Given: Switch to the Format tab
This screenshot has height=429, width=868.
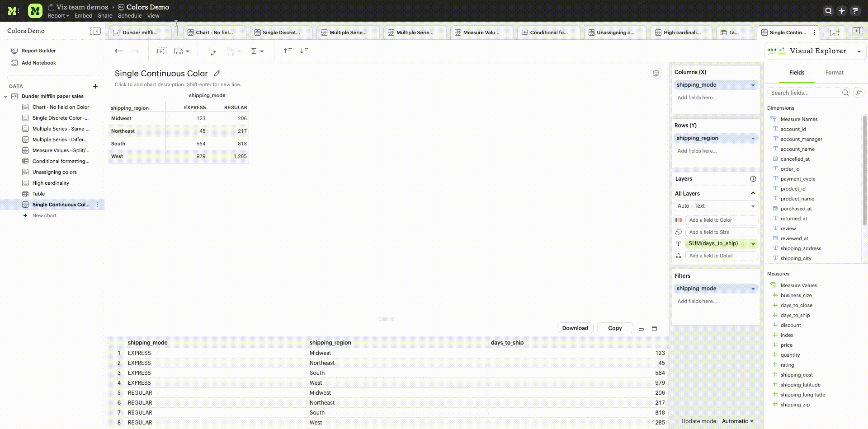Looking at the screenshot, I should click(x=834, y=73).
